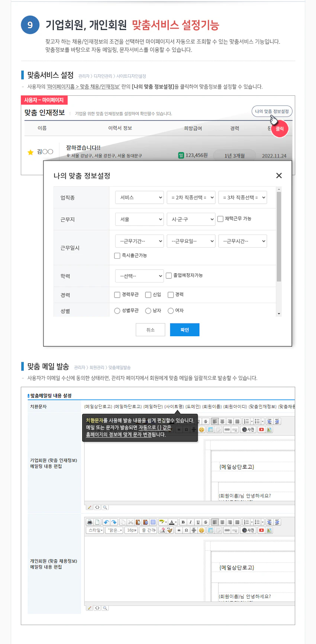Check 재택근무 가능 checkbox

pyautogui.click(x=220, y=219)
